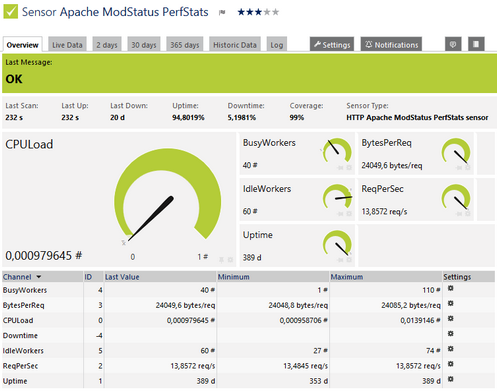Viewport: 497px width, 391px height.
Task: Click the pin icon on Uptime gauge
Action: 340,260
